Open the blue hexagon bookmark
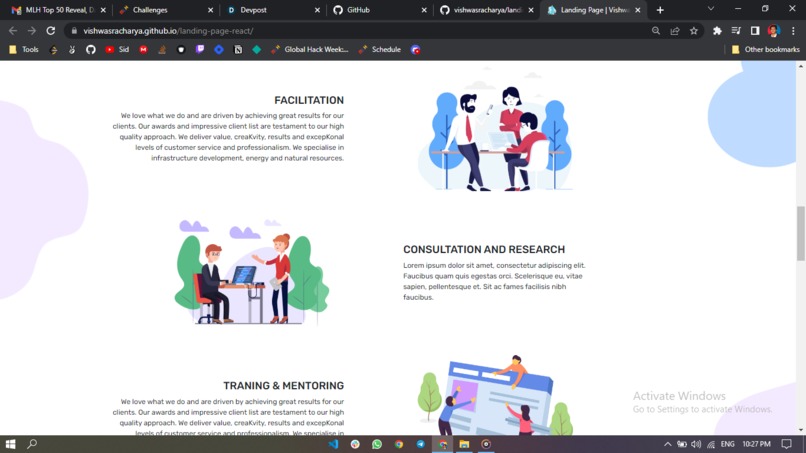Viewport: 806px width, 453px height. point(219,49)
